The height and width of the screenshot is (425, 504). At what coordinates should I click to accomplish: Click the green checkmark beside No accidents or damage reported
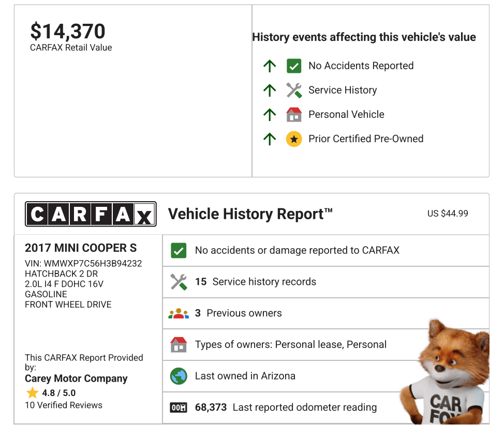coord(179,251)
